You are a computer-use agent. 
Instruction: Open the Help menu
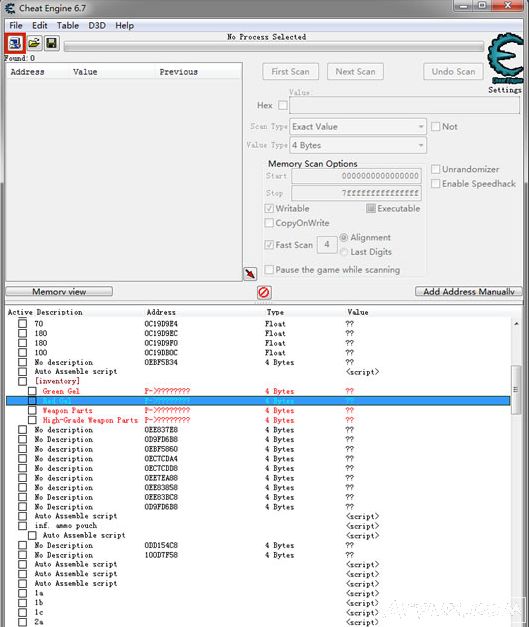pos(124,26)
